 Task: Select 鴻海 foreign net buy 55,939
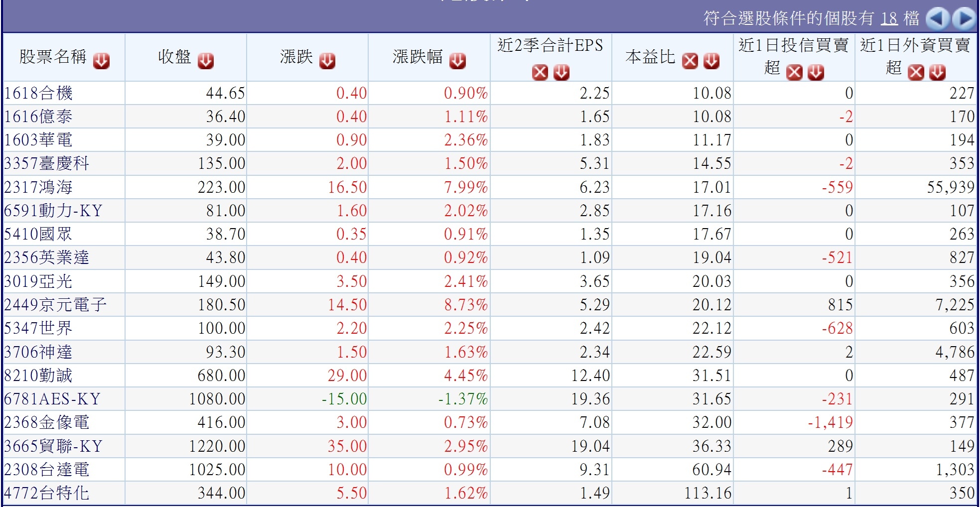(951, 187)
